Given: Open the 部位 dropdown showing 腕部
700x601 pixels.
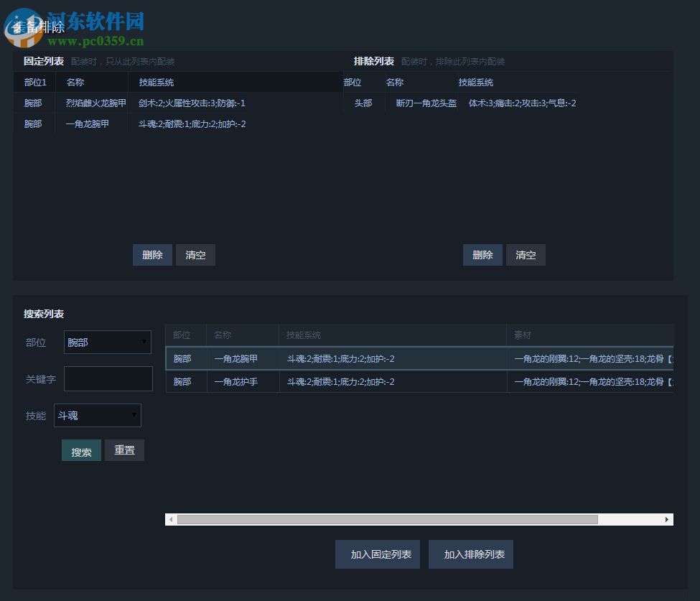Looking at the screenshot, I should click(108, 342).
